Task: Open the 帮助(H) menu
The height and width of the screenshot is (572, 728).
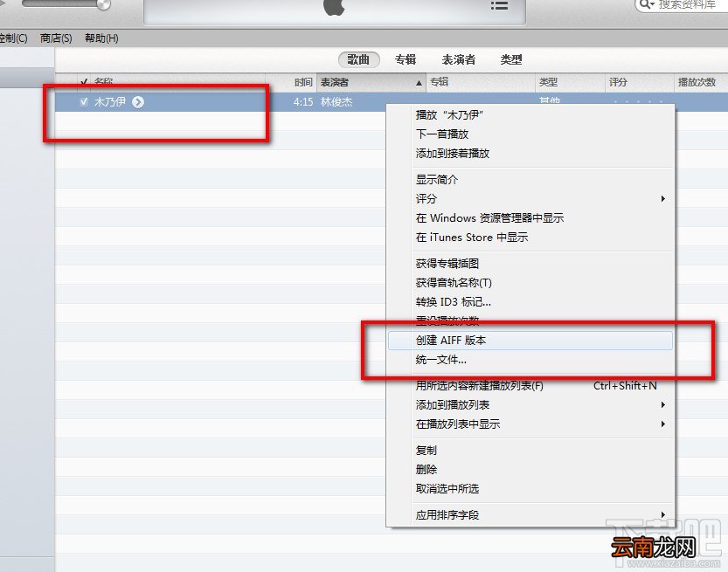Action: point(101,38)
